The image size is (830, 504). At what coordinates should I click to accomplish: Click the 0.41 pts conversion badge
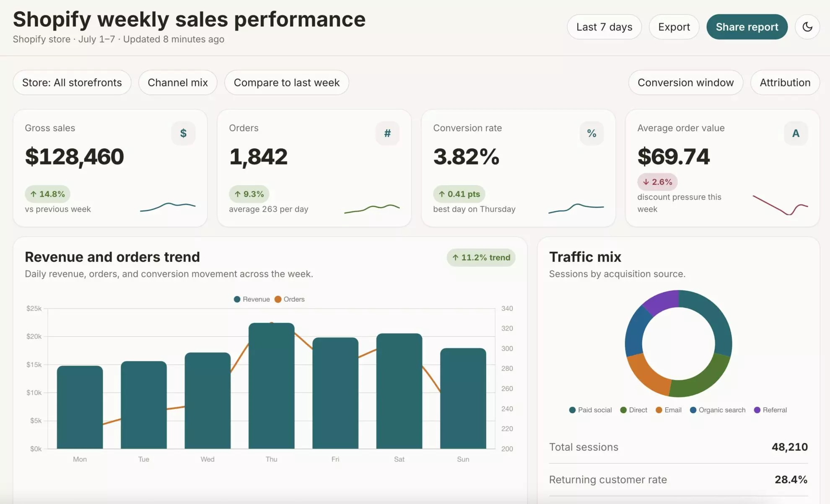[459, 194]
